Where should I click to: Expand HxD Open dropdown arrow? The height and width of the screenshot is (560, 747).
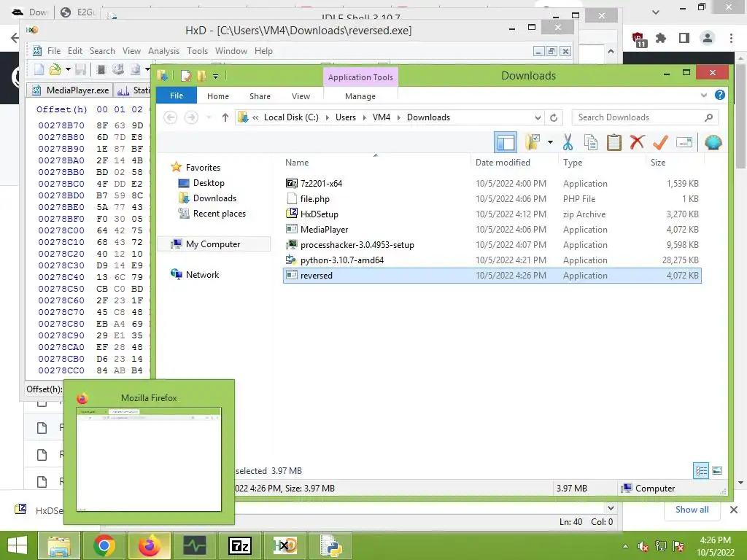[x=68, y=69]
